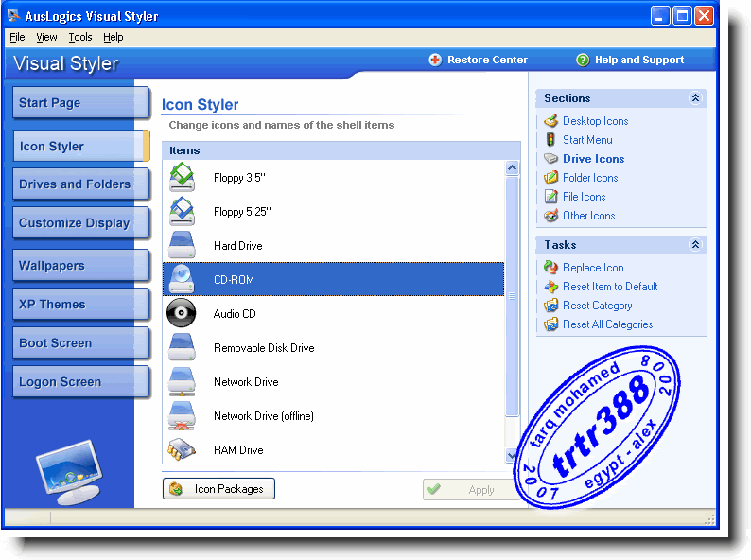Screen dimensions: 751x560
Task: Click the Desktop Icons paint icon
Action: (x=550, y=121)
